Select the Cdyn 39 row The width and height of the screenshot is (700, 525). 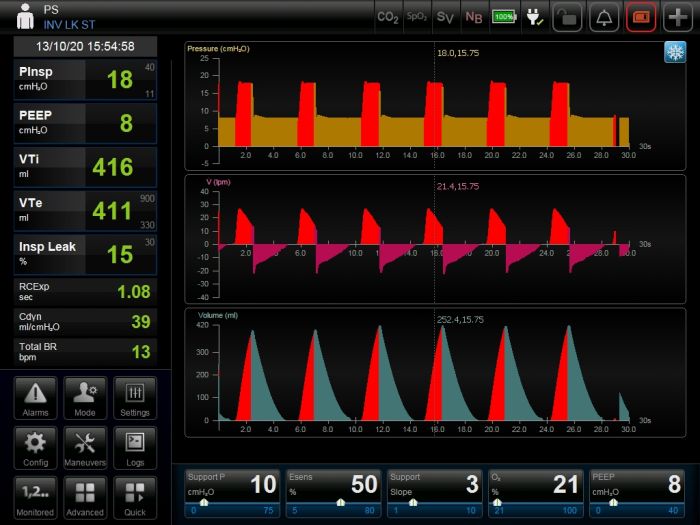click(85, 321)
